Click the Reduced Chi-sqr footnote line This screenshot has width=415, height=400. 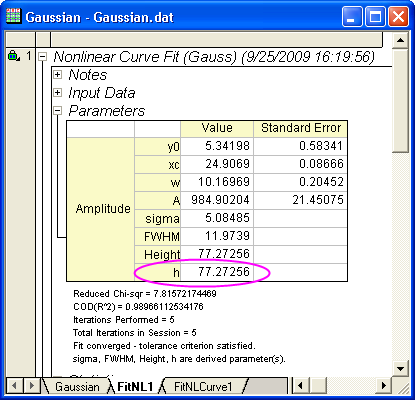[x=145, y=294]
